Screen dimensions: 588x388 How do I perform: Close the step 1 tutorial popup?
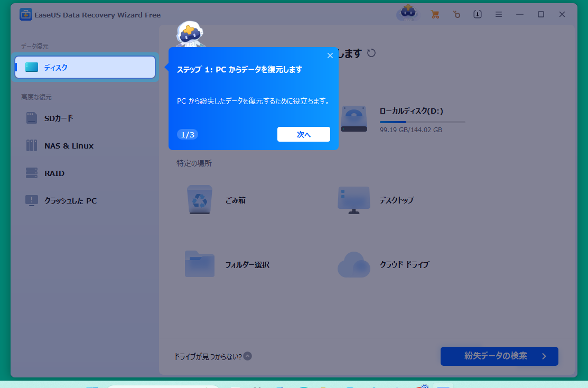[x=330, y=56]
